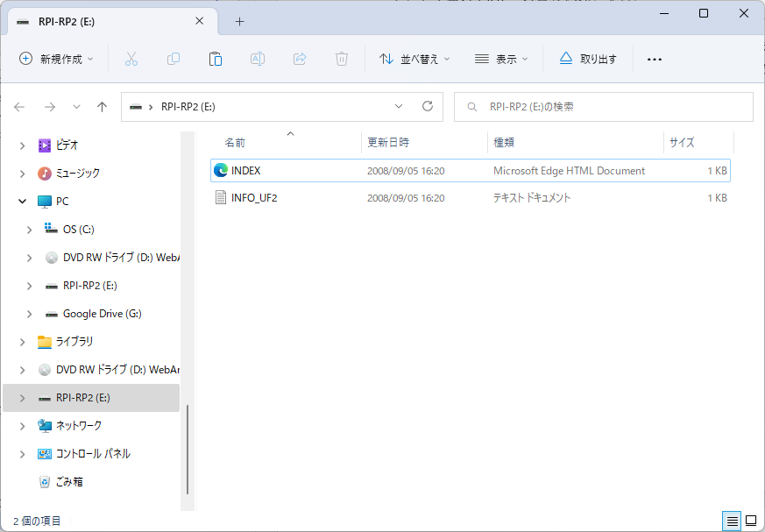Expand the ビデオ tree node

(22, 145)
